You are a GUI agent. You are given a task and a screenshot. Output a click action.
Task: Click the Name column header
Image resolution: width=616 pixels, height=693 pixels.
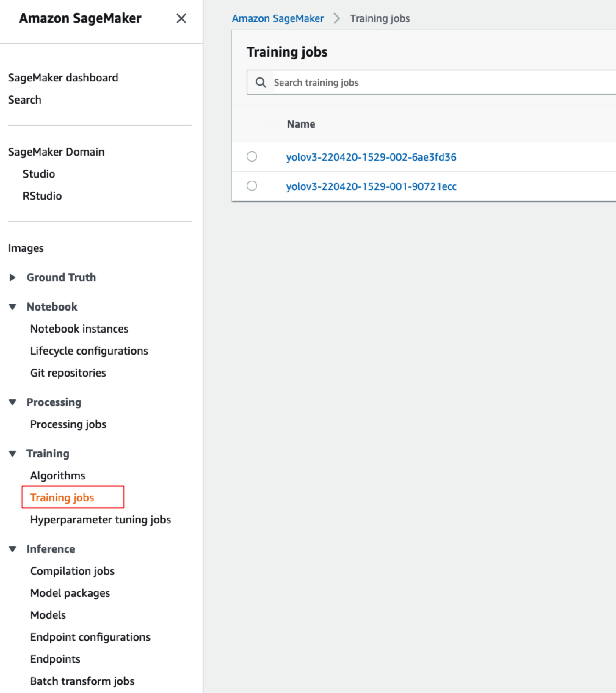[x=301, y=124]
